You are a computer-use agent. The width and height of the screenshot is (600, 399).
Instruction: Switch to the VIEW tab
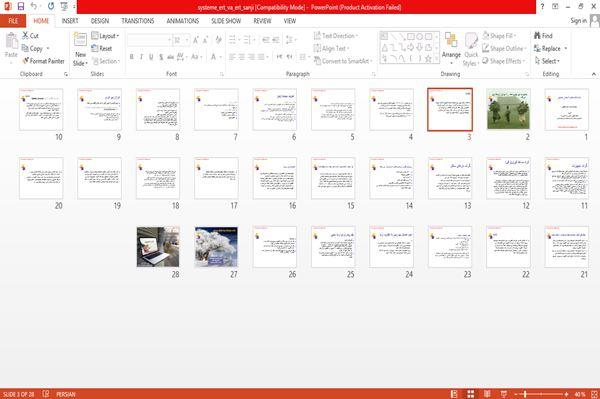pos(290,21)
